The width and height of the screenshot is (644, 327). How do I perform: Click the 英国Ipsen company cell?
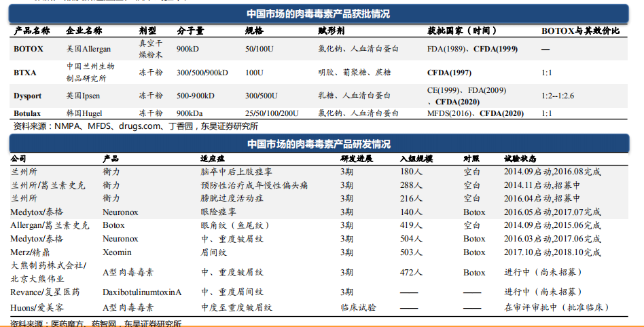(x=84, y=96)
